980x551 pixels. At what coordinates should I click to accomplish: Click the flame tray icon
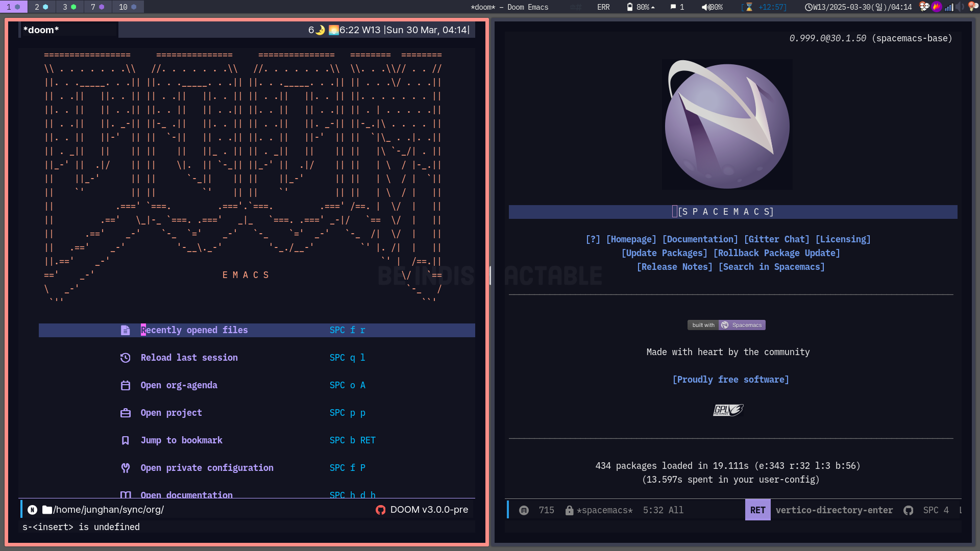[937, 7]
